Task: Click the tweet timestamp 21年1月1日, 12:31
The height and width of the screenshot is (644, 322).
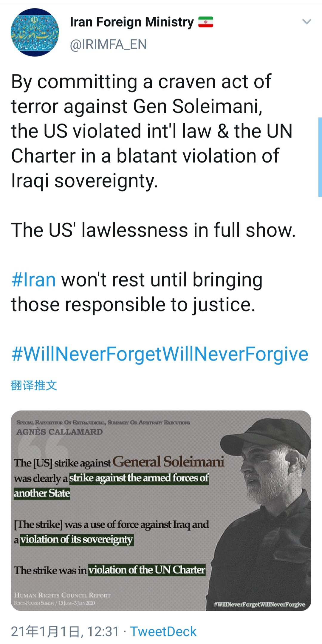Action: point(65,631)
